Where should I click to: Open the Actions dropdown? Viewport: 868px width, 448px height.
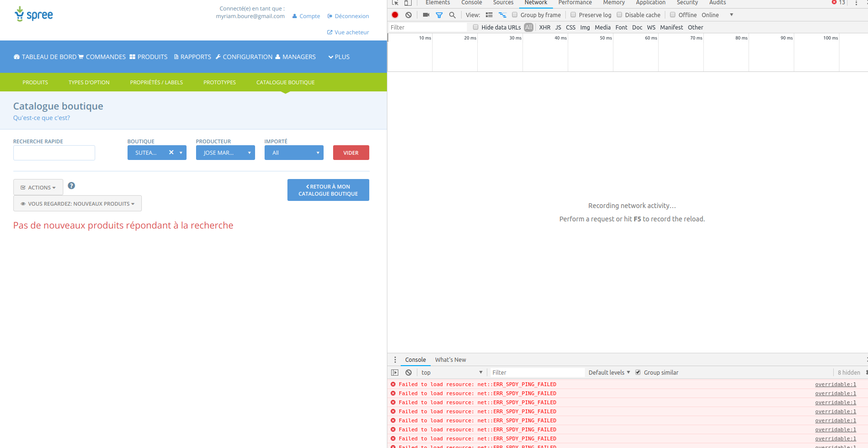click(x=38, y=187)
